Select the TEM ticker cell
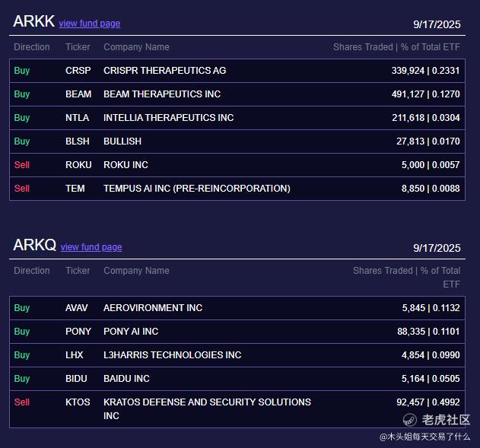480x448 pixels. pyautogui.click(x=75, y=189)
